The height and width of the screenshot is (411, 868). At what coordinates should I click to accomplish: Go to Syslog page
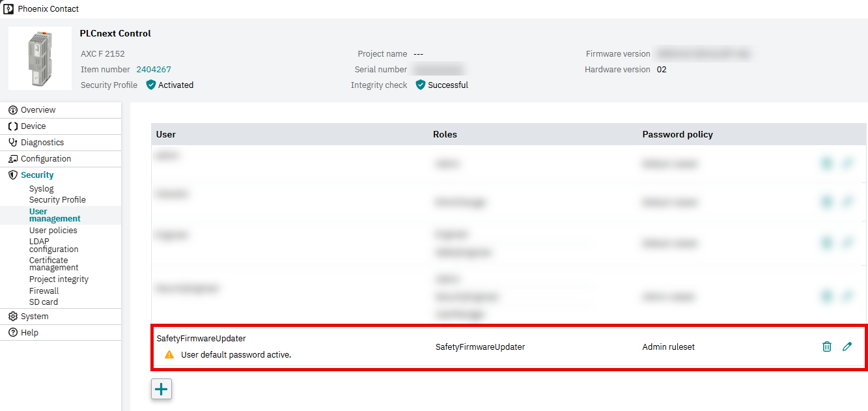(x=42, y=189)
